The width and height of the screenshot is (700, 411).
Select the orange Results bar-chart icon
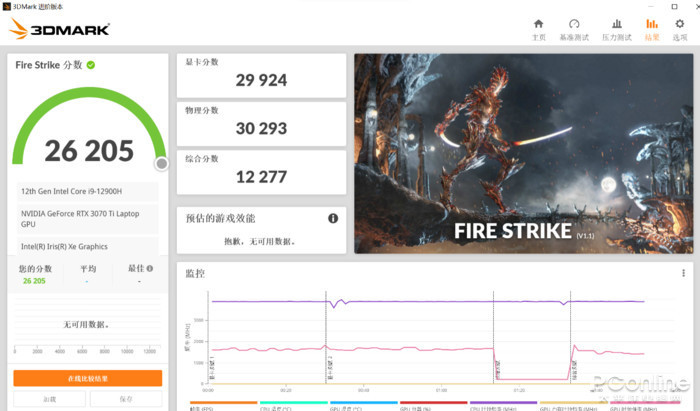click(x=652, y=24)
